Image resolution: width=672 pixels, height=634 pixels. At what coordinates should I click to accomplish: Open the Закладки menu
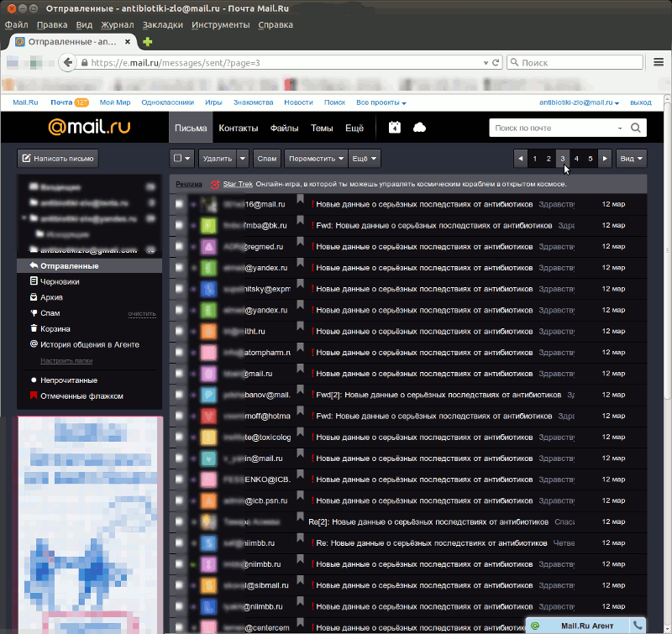(163, 25)
